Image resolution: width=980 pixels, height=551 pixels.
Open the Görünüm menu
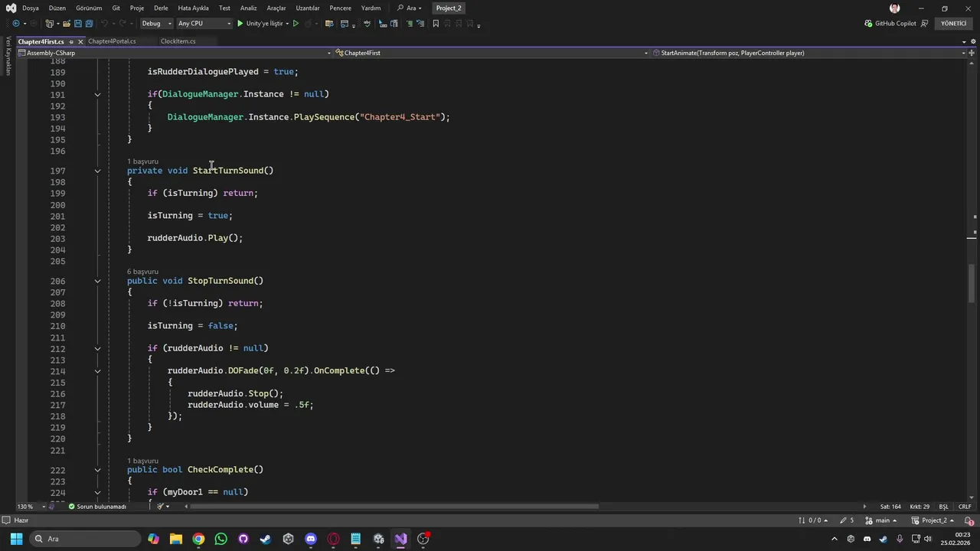coord(89,8)
